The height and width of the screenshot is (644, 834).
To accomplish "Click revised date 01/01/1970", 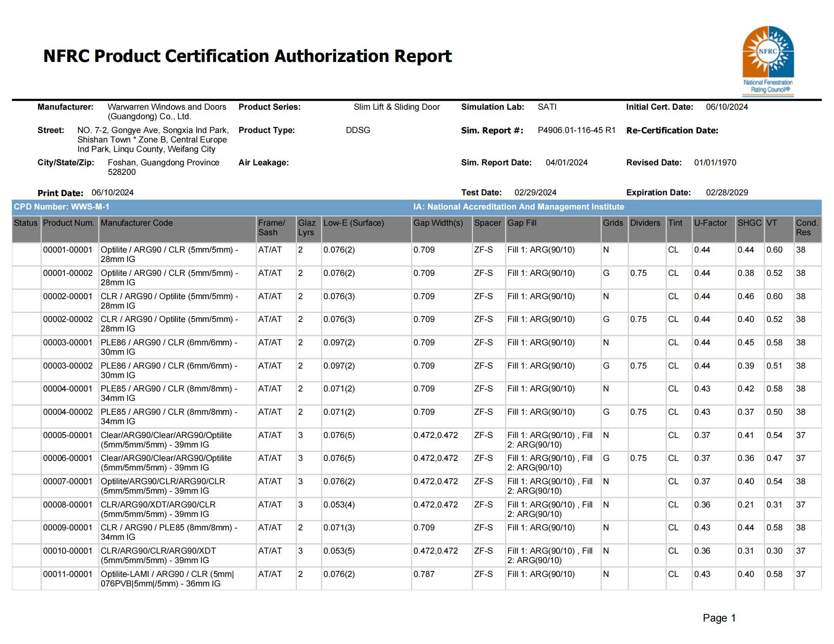I will [715, 163].
